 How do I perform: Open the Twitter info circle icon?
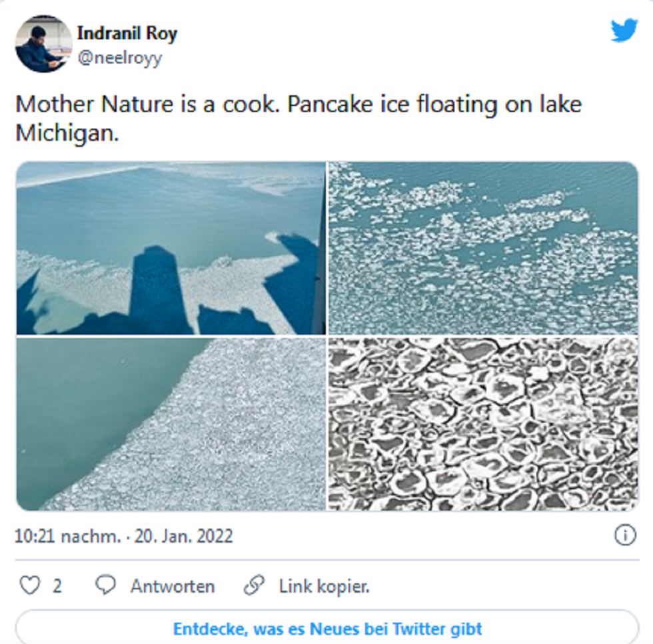(x=625, y=535)
